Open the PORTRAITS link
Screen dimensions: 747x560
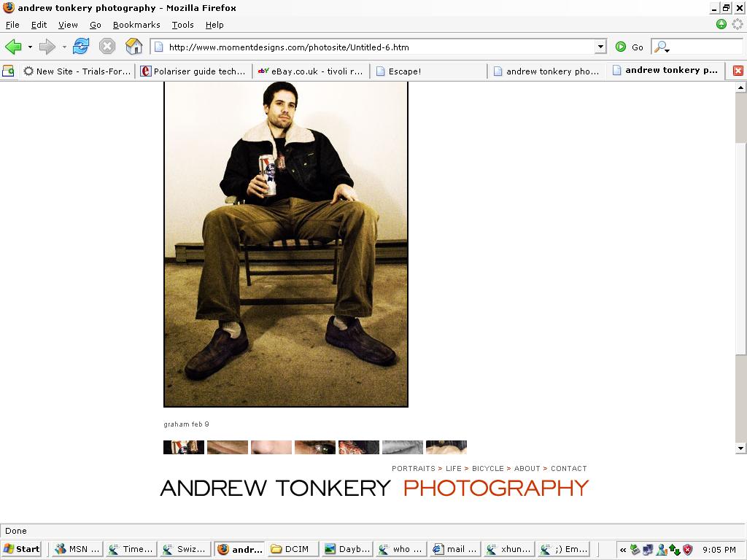(x=414, y=469)
